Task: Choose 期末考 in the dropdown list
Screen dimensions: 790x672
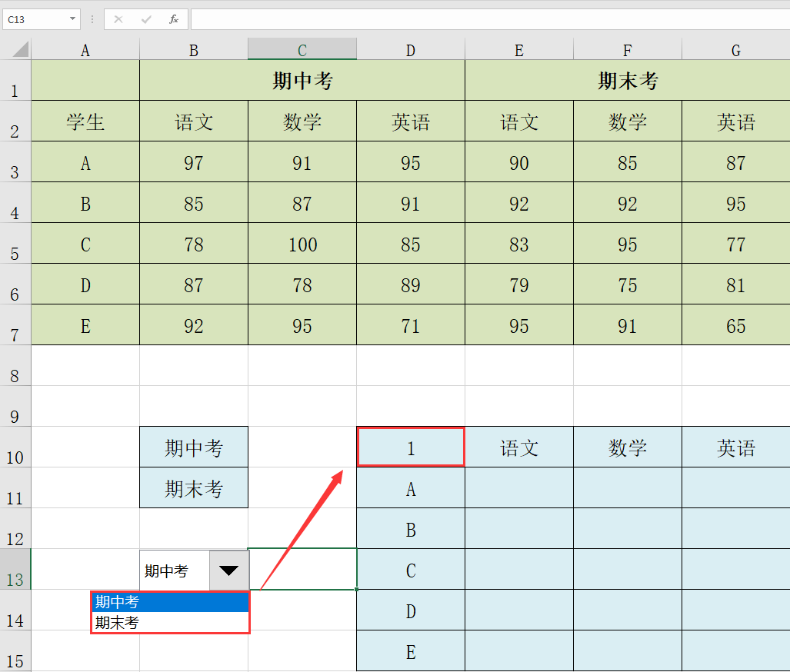Action: coord(170,622)
